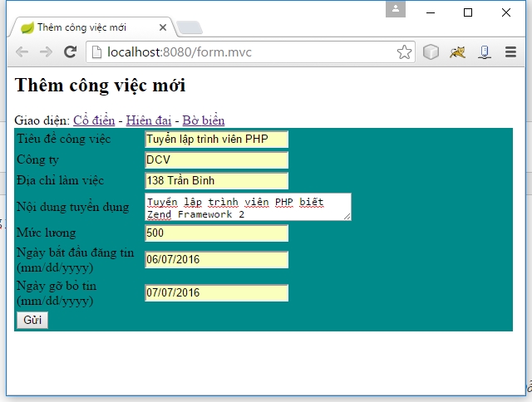The image size is (532, 402).
Task: Click the 'Thêm công việc mới' page heading
Action: [100, 85]
